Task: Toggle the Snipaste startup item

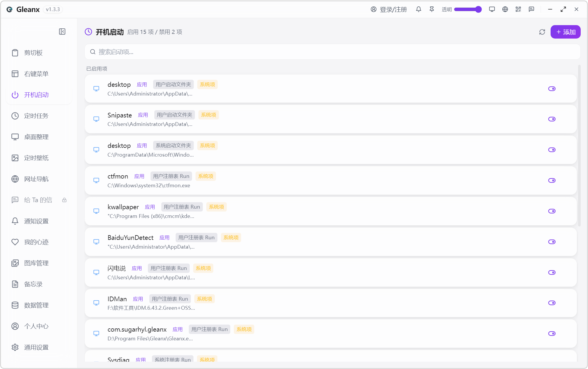Action: pos(552,119)
